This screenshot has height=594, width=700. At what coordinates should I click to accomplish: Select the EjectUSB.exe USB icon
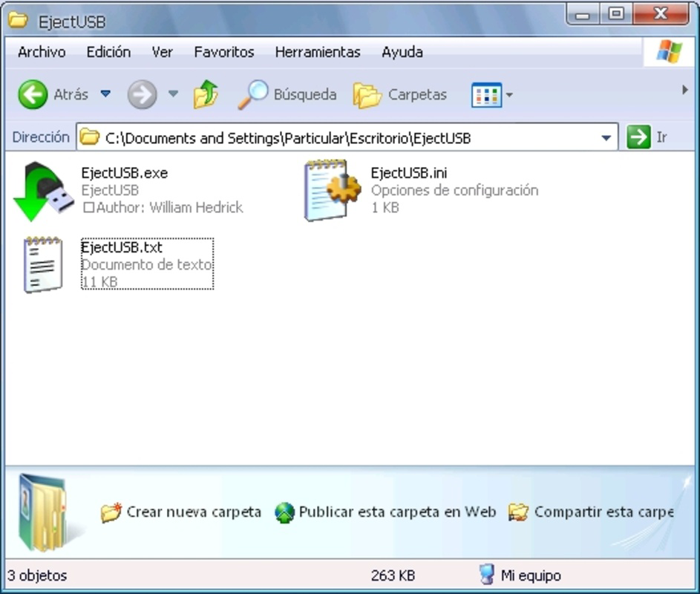point(43,191)
